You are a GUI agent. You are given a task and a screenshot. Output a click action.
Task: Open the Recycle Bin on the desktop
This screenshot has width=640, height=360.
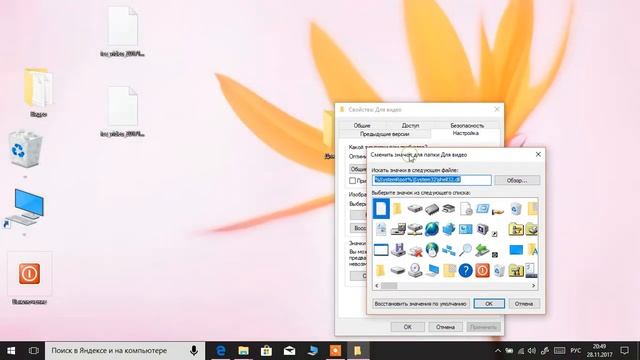click(x=25, y=148)
